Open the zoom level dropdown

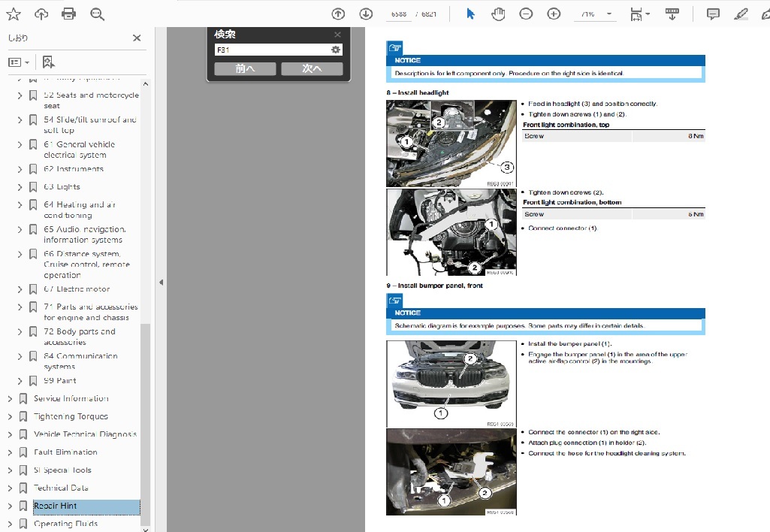tap(609, 14)
